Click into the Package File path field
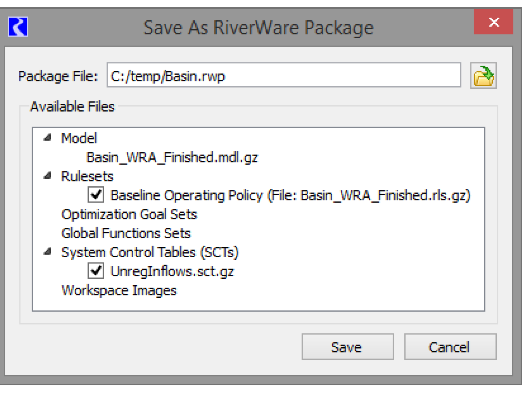 (x=284, y=75)
